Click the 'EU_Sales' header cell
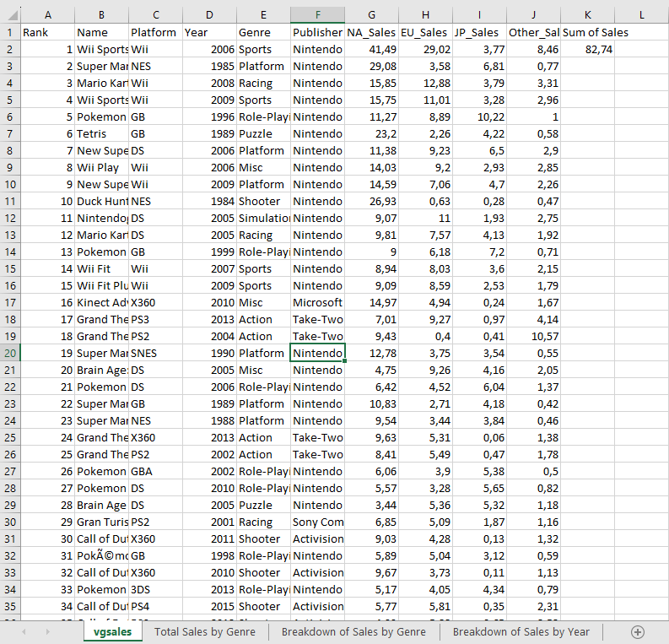 click(x=425, y=32)
